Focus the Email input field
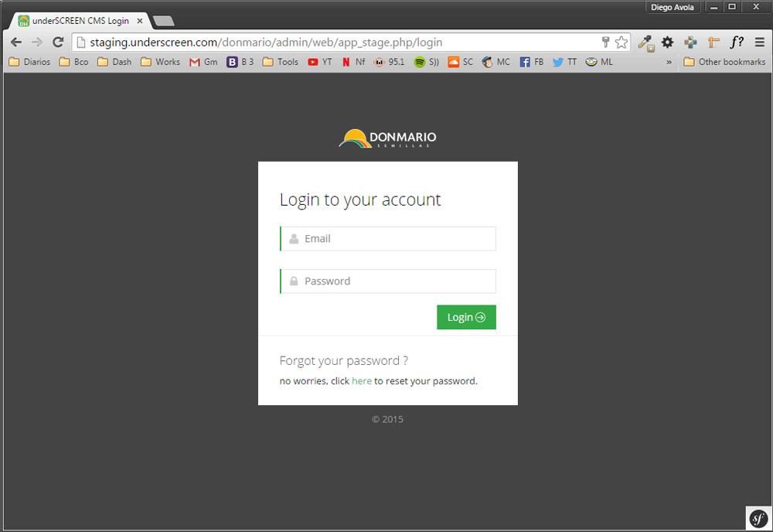Screen dimensions: 773x532 [388, 239]
